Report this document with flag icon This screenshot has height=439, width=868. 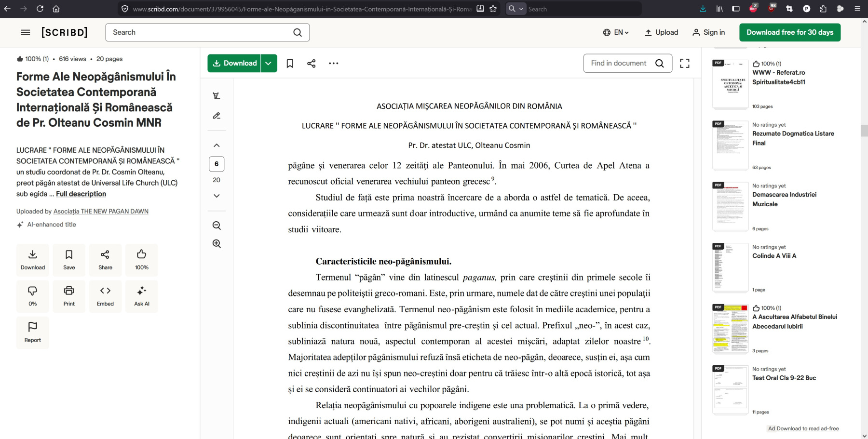pyautogui.click(x=33, y=332)
